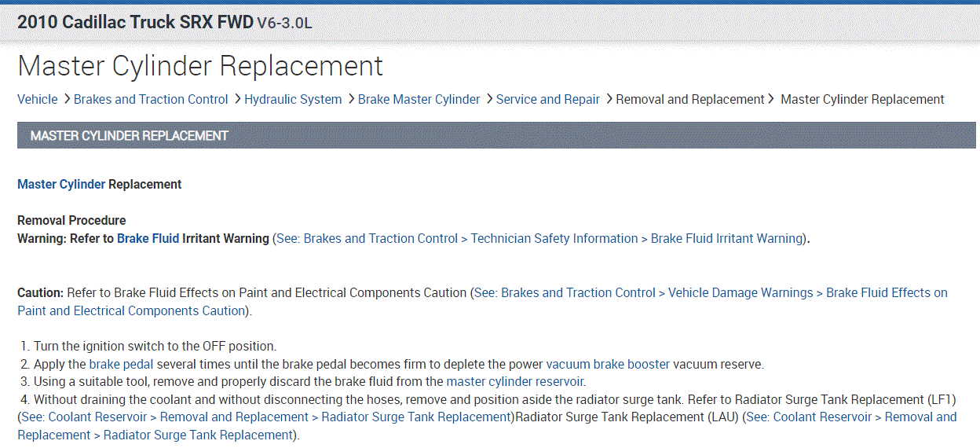Image resolution: width=980 pixels, height=448 pixels.
Task: Open the Technician Safety Information reference link
Action: [x=554, y=238]
